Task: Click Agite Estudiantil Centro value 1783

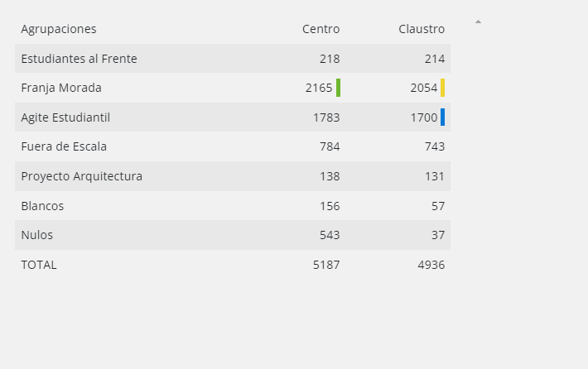Action: pyautogui.click(x=326, y=117)
